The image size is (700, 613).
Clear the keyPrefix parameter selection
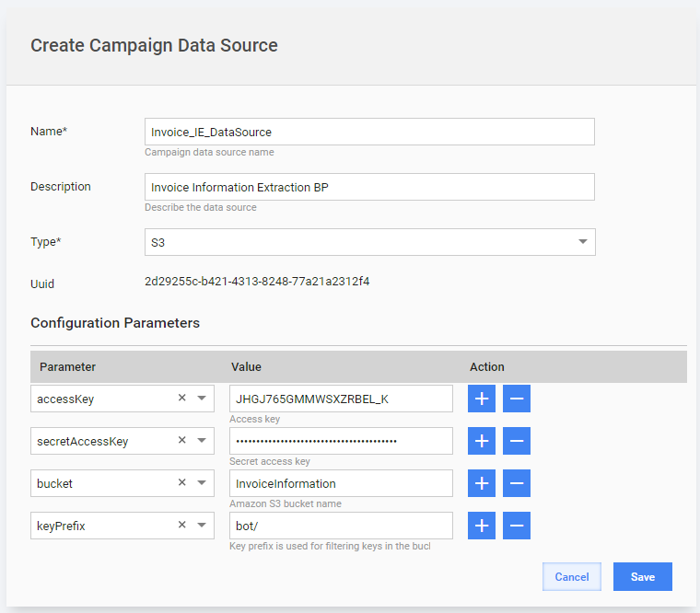tap(181, 525)
